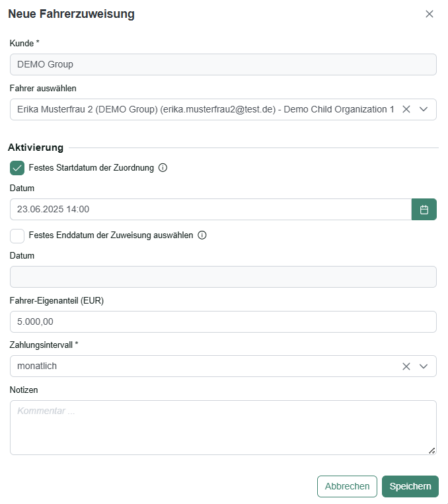Grab the Notizen textarea resize handle

click(x=432, y=450)
